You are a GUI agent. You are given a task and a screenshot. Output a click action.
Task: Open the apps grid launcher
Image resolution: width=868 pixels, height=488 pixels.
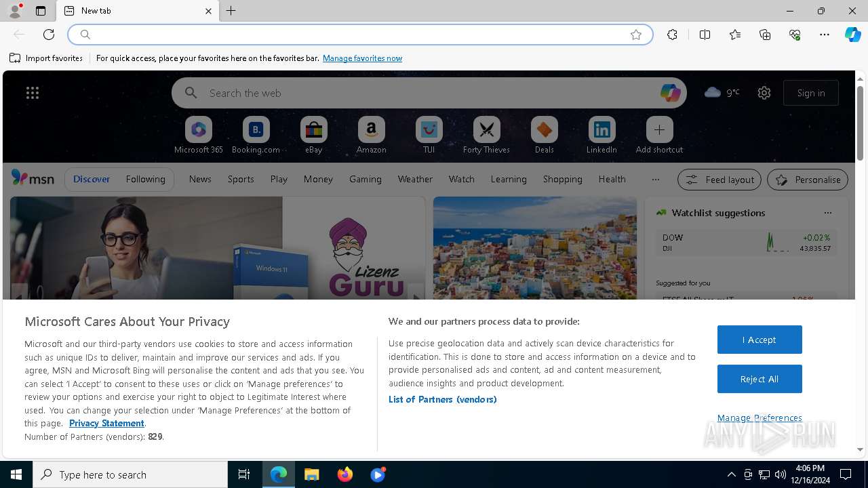(x=33, y=93)
